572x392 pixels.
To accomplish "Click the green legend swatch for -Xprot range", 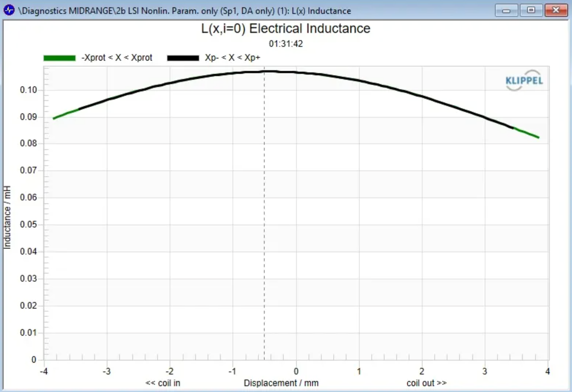I will 59,58.
